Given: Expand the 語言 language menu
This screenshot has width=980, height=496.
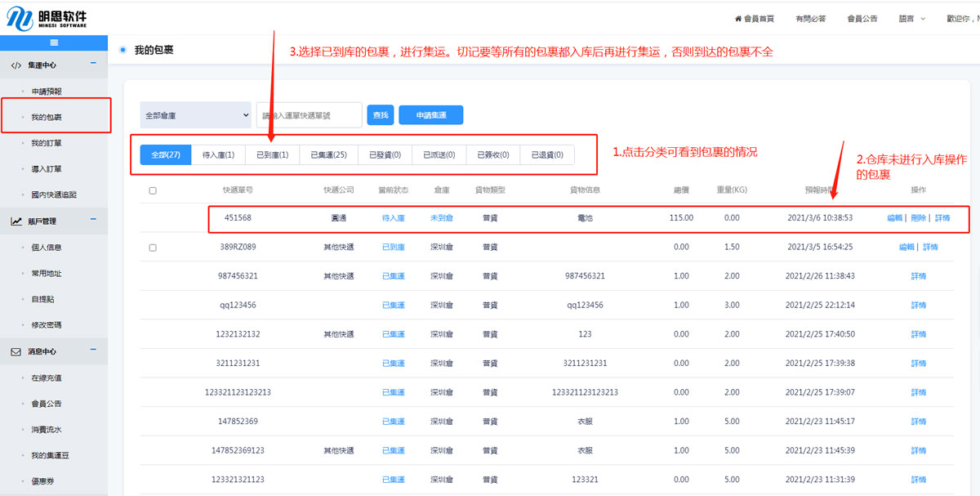Looking at the screenshot, I should pyautogui.click(x=911, y=18).
